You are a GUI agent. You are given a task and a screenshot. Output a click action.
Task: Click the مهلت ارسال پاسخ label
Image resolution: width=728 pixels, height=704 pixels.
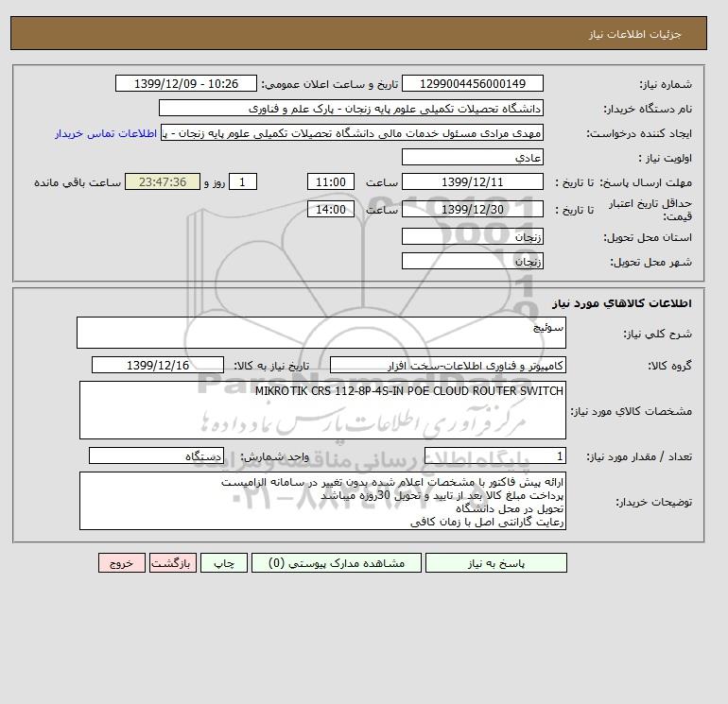[646, 182]
